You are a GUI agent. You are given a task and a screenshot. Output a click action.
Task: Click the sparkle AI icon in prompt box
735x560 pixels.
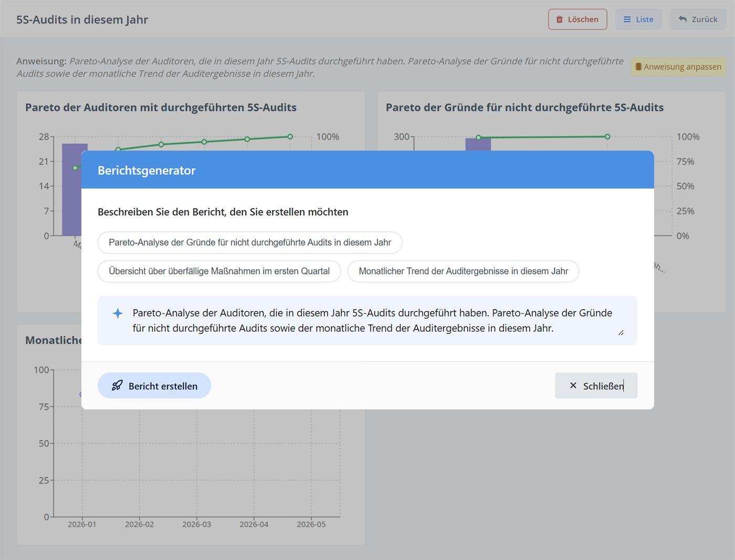118,313
